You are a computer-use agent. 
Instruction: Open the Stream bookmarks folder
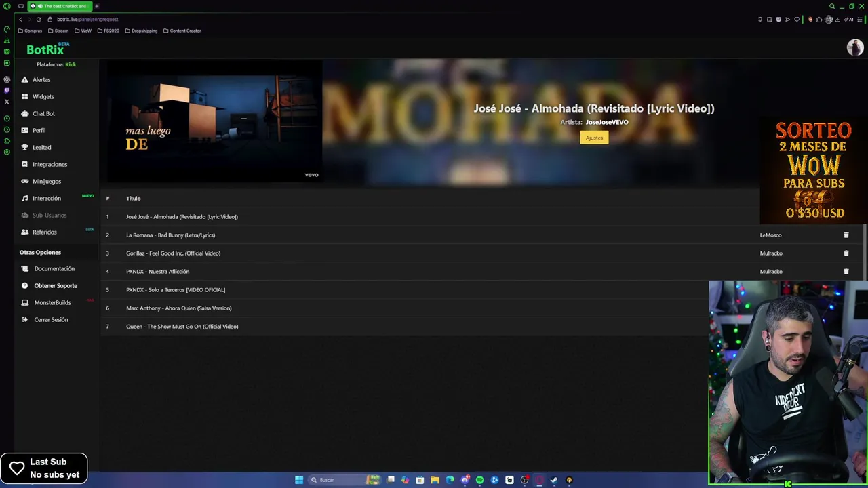click(58, 30)
